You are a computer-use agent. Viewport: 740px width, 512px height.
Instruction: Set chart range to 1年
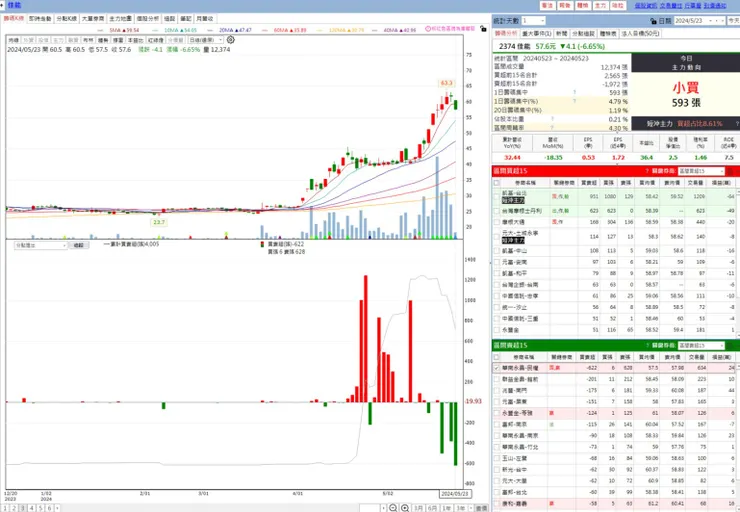coord(446,508)
